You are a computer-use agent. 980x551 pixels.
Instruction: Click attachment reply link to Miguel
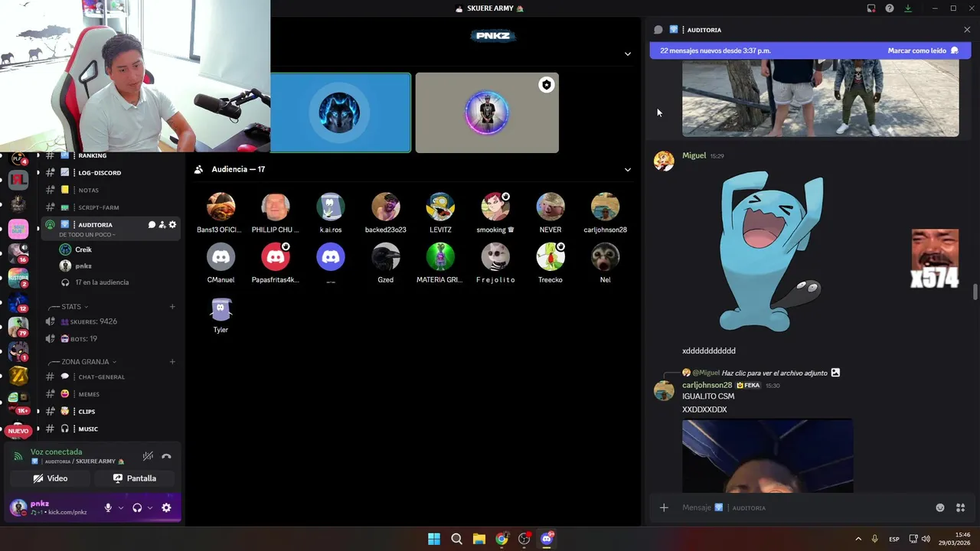(773, 373)
